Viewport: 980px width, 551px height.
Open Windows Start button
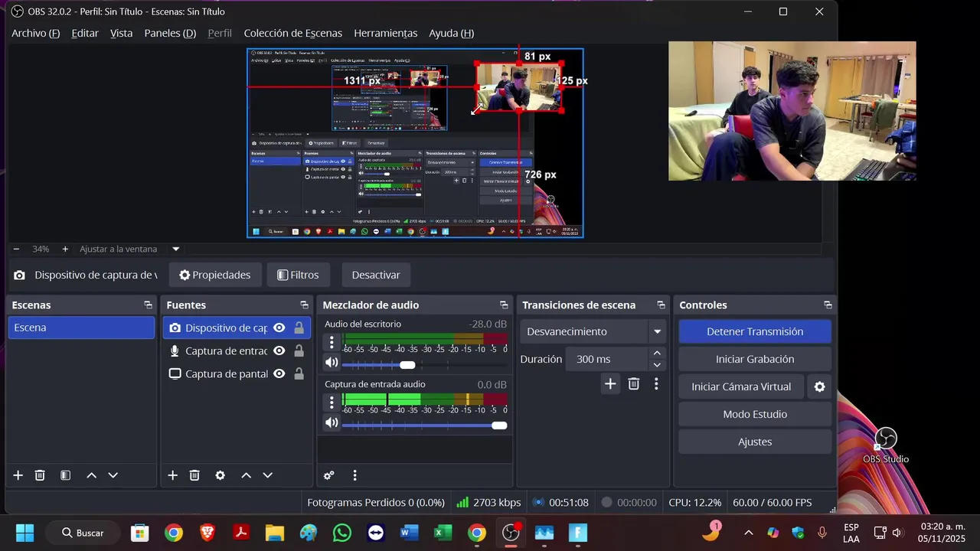pos(24,533)
